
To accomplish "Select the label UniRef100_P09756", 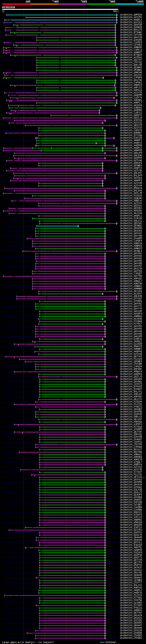I will [x=131, y=601].
